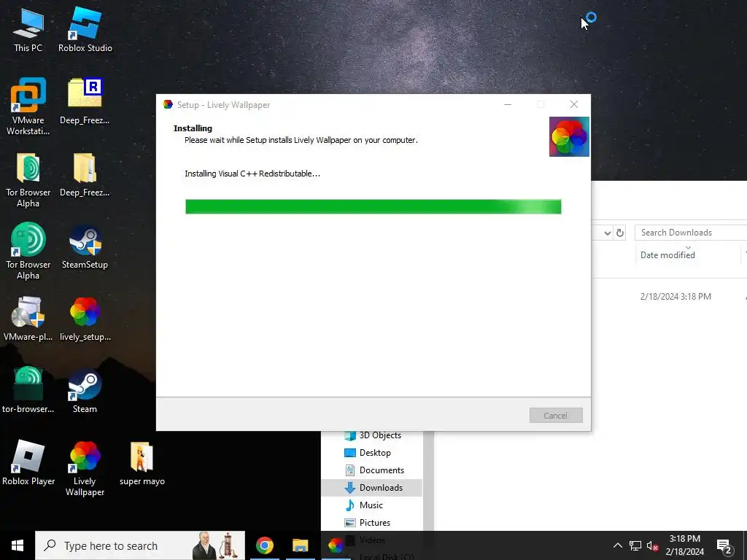Image resolution: width=747 pixels, height=560 pixels.
Task: Click the 'Installing' heading in setup
Action: pos(193,128)
